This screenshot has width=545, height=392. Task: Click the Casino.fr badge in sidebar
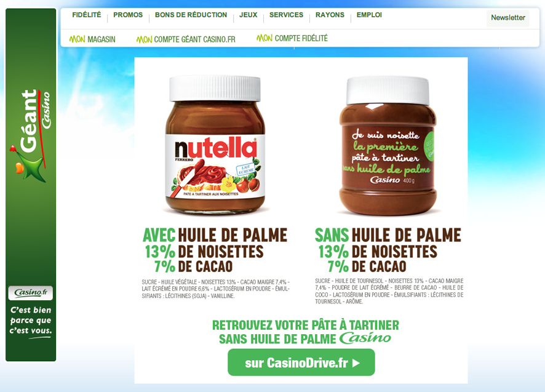[x=31, y=292]
